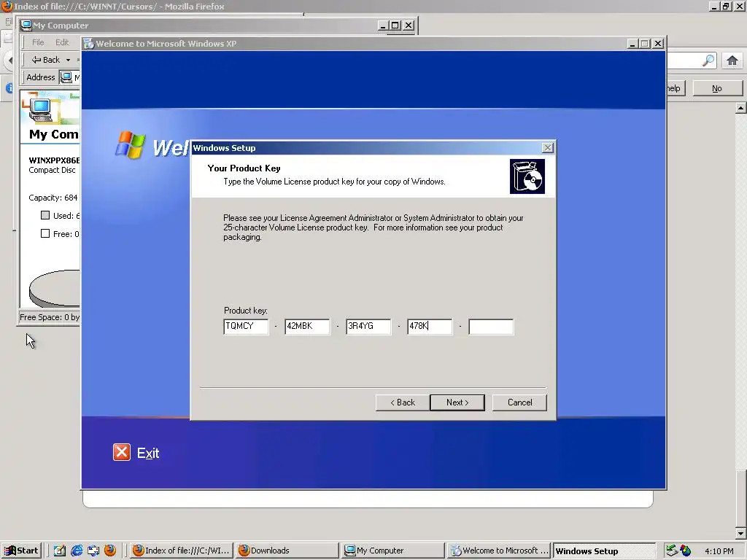The height and width of the screenshot is (560, 747).
Task: Click the empty fifth product key field
Action: click(491, 327)
